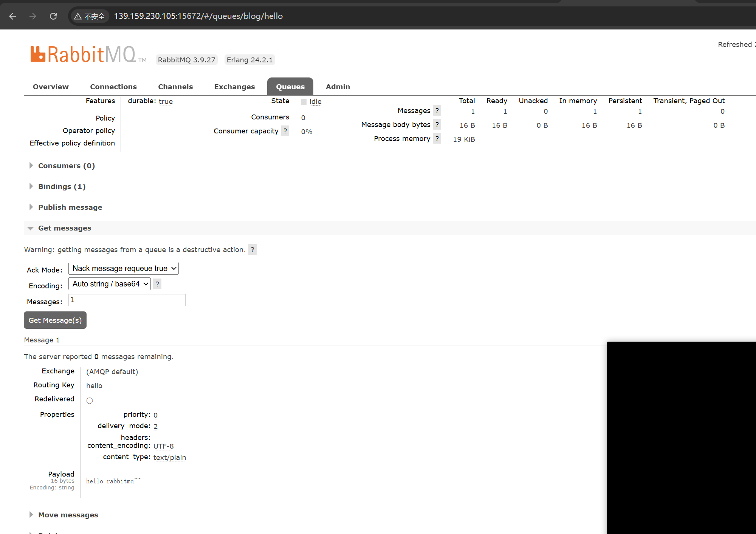Viewport: 756px width, 534px height.
Task: Click the RabbitMQ logo
Action: [83, 54]
